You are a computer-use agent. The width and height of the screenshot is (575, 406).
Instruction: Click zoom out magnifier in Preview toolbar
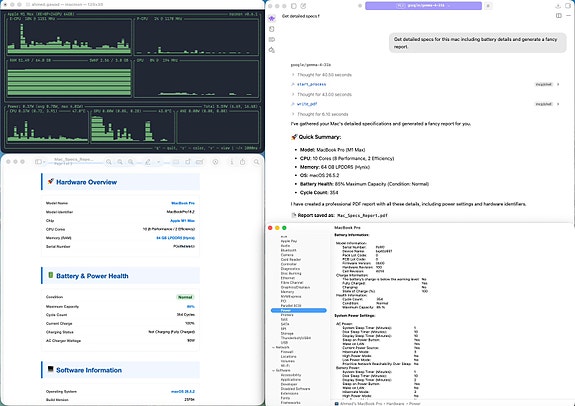pyautogui.click(x=120, y=162)
